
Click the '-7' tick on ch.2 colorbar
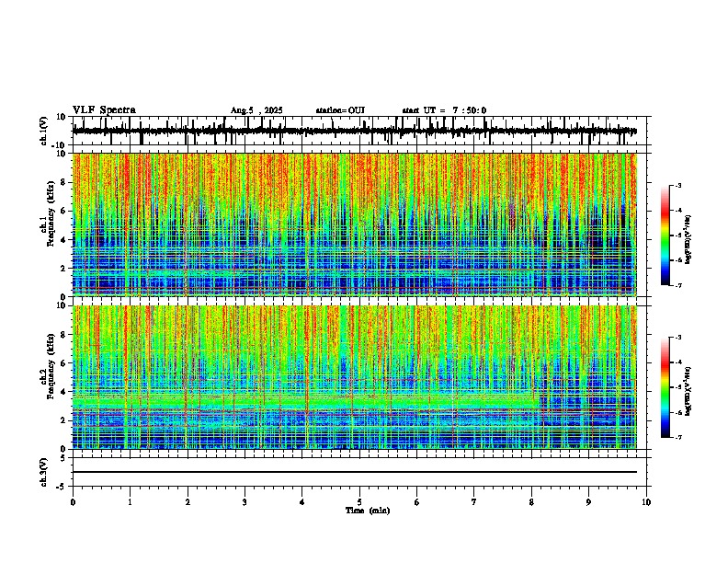(x=678, y=438)
